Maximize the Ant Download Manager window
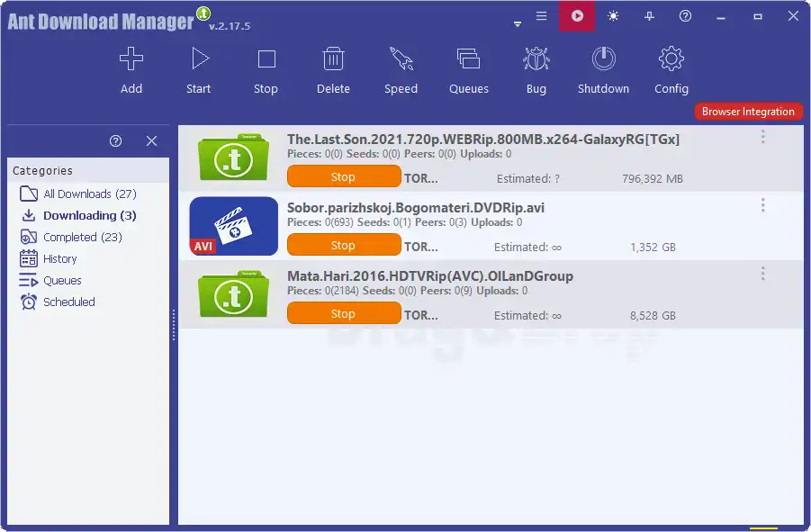 coord(758,16)
